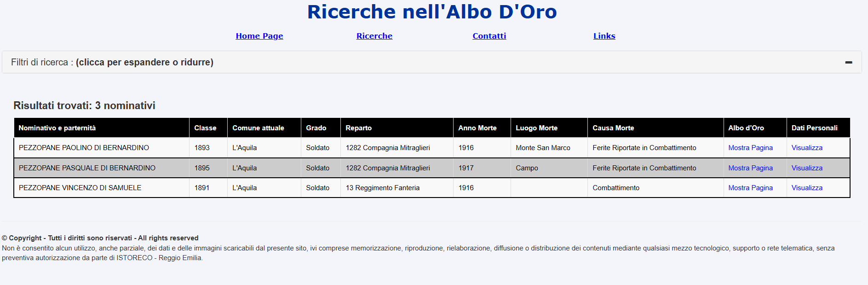Select the PEZZOPANE PASQUALE DI BERNARDINO cell
This screenshot has height=285, width=868.
click(102, 168)
